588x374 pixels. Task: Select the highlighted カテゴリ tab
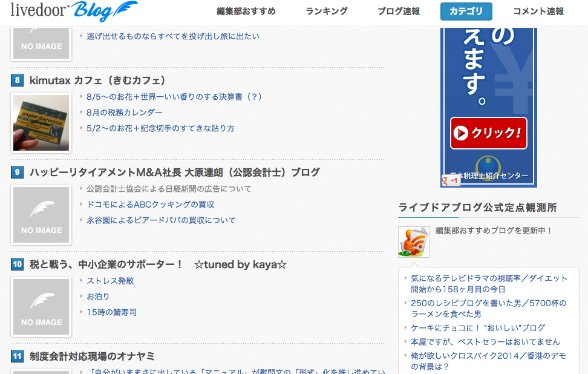[x=466, y=11]
